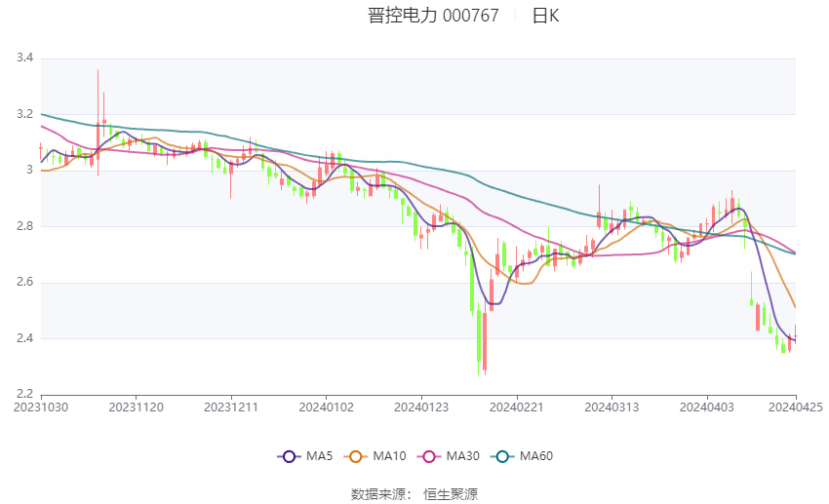The height and width of the screenshot is (504, 829).
Task: Toggle the MA5 legend circle marker
Action: pos(289,456)
